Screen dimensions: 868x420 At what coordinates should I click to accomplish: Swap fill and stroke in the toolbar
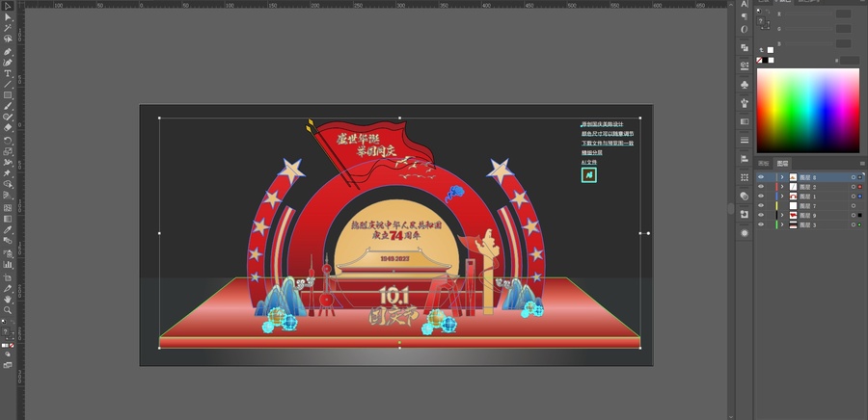13,320
